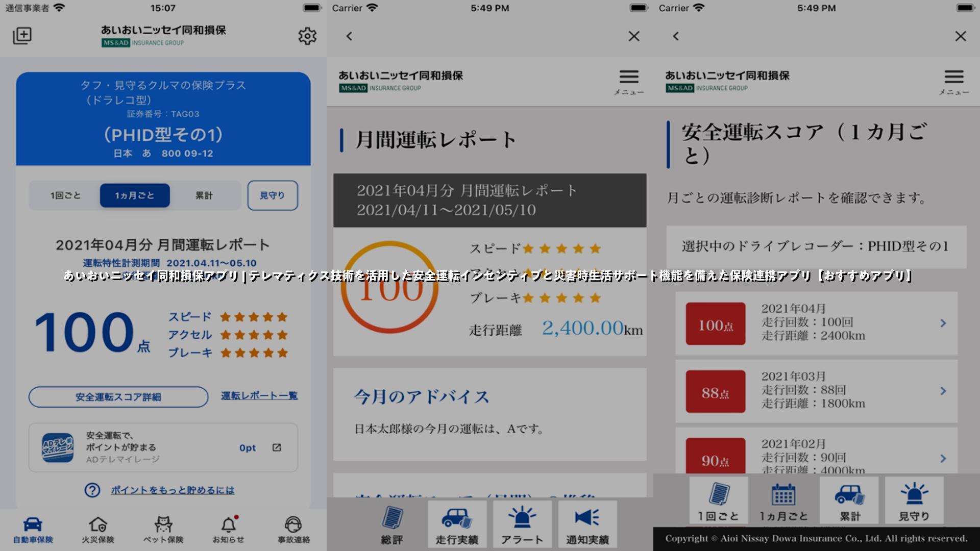Go back in the safety score screen
This screenshot has height=551, width=980.
[x=676, y=36]
